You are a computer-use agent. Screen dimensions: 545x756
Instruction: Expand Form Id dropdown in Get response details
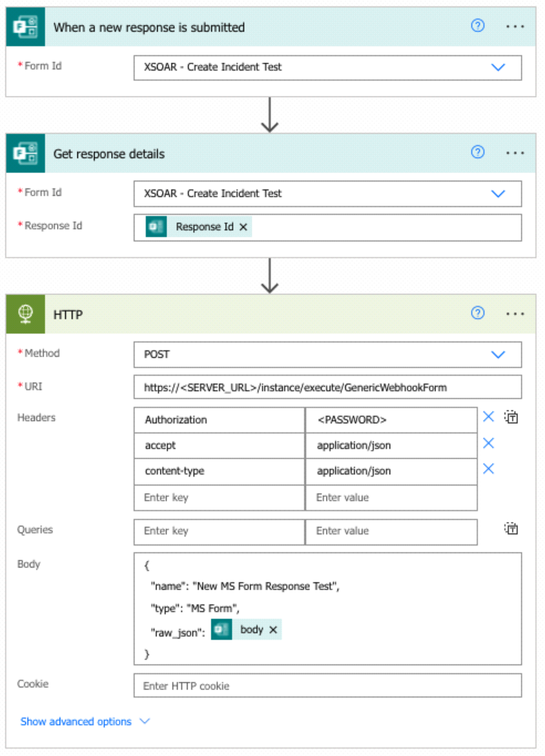(498, 194)
